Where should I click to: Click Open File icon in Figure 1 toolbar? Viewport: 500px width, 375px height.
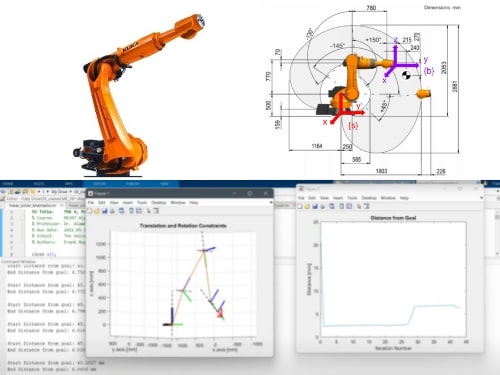[x=97, y=211]
